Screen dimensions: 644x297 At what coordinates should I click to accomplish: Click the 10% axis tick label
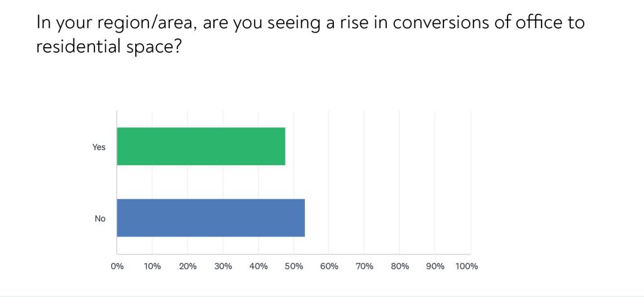point(152,266)
